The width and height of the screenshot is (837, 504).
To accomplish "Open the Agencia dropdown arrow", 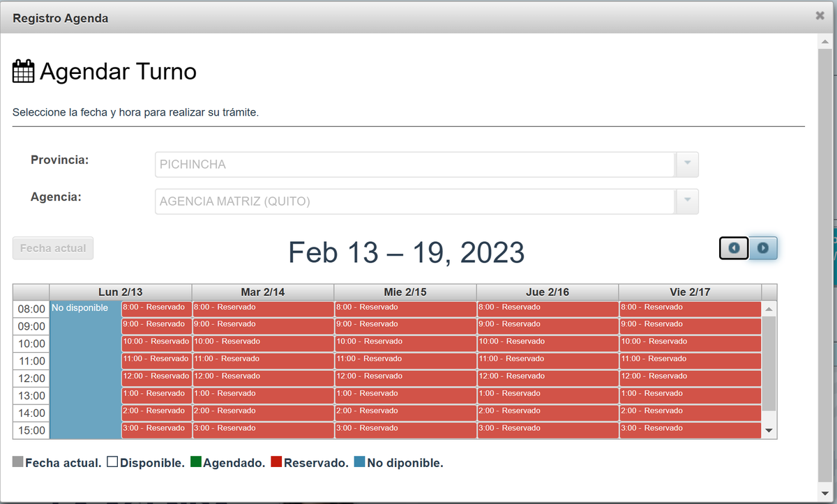I will point(687,201).
